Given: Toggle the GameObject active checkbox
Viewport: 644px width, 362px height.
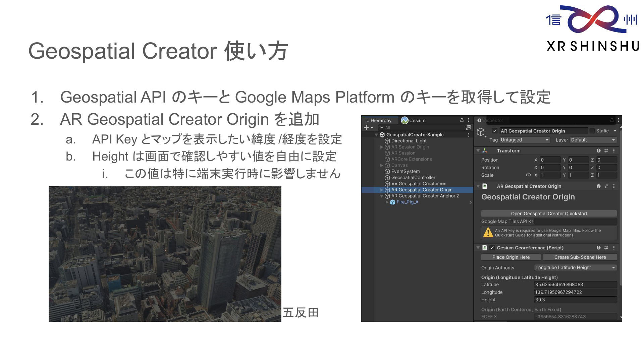Looking at the screenshot, I should [495, 131].
